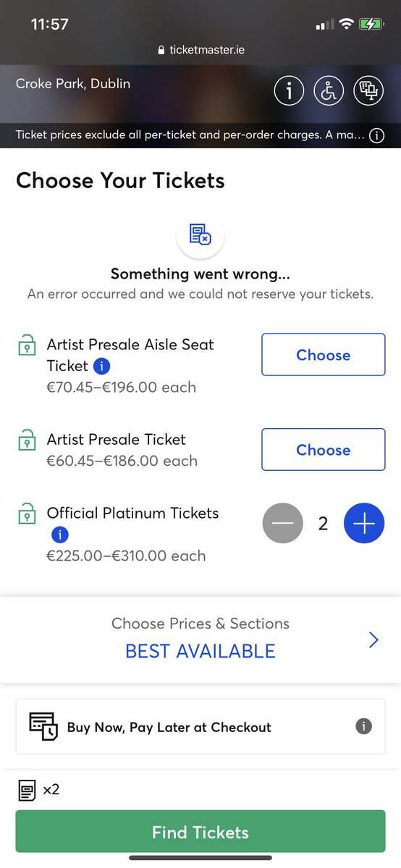
Task: Tap the ticketmaster.ie address bar
Action: click(x=200, y=50)
